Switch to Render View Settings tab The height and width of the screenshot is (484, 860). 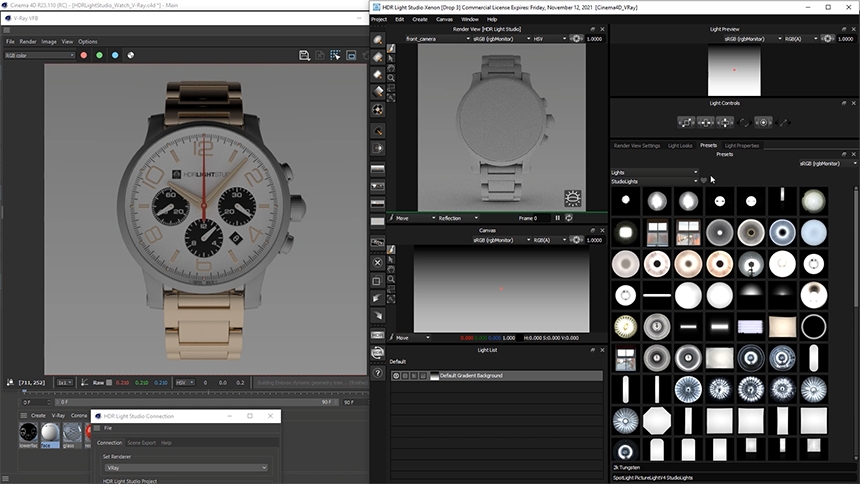coord(637,145)
